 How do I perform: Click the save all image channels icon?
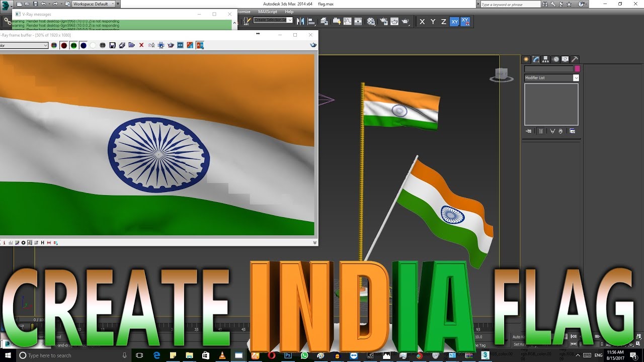[x=122, y=45]
